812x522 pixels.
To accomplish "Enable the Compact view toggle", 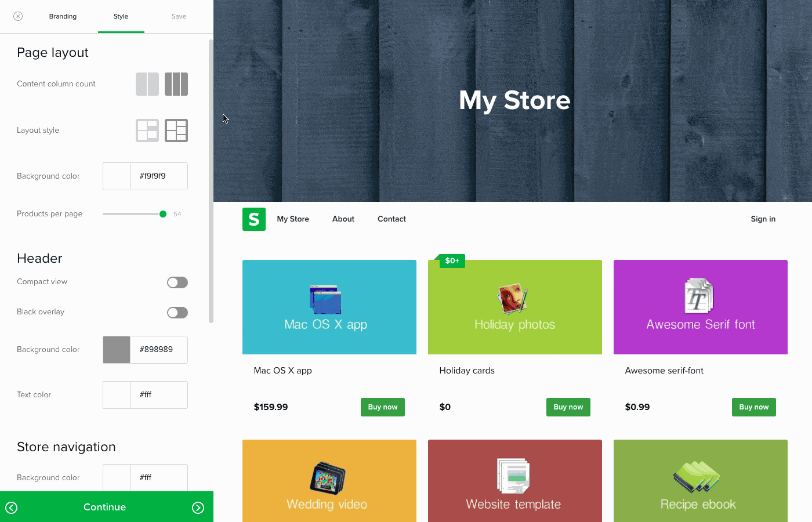I will coord(177,282).
